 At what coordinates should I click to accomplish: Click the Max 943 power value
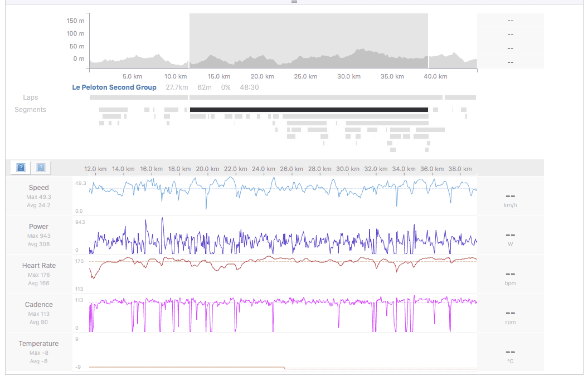click(x=38, y=236)
